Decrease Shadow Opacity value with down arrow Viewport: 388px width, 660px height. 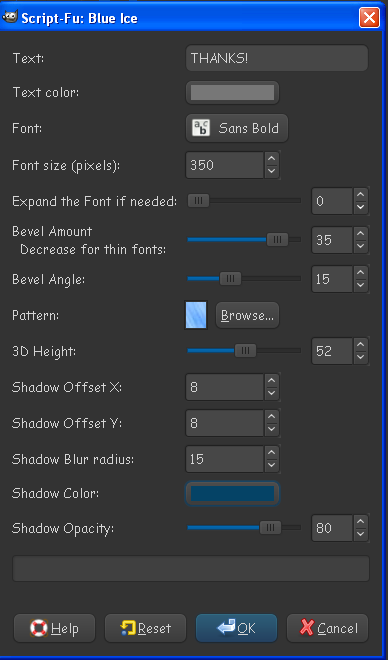(x=361, y=534)
